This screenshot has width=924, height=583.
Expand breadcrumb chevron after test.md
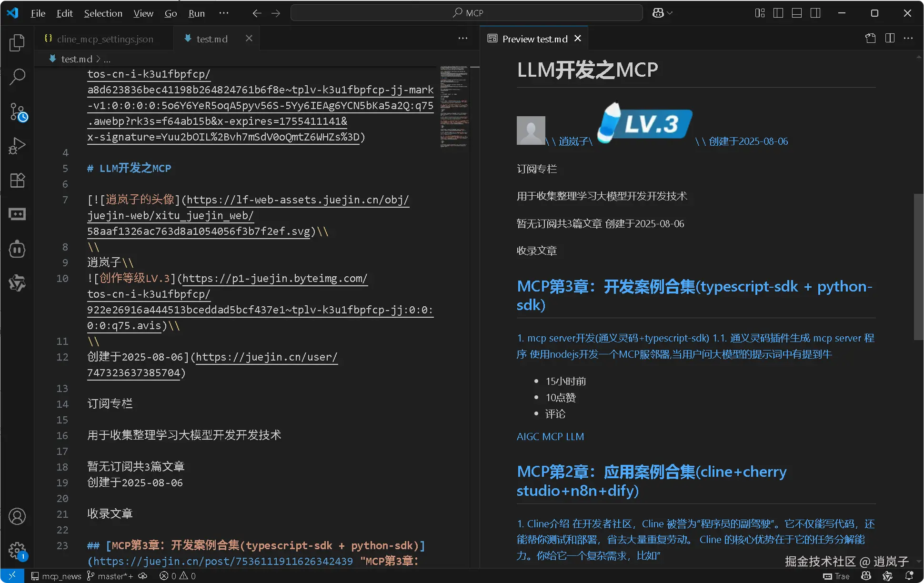click(x=99, y=59)
